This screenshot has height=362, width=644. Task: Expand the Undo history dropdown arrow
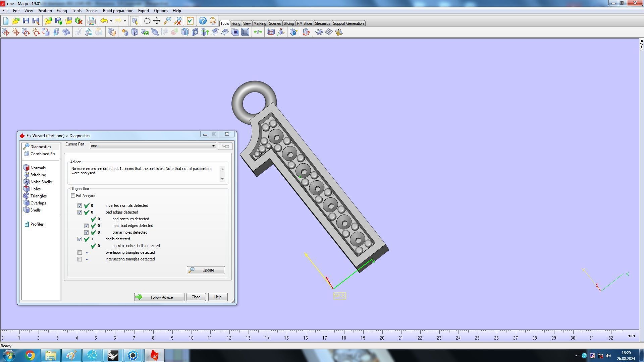point(111,21)
